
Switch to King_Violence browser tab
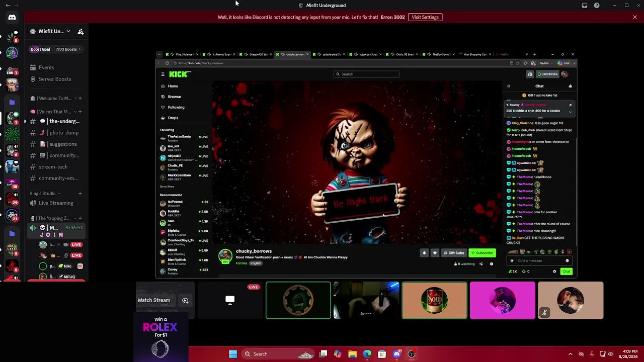click(182, 54)
